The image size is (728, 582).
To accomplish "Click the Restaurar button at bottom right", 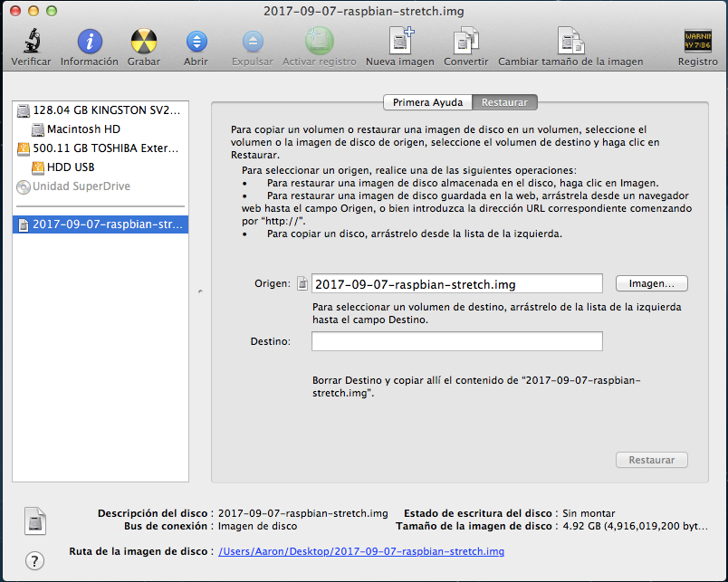I will 651,460.
